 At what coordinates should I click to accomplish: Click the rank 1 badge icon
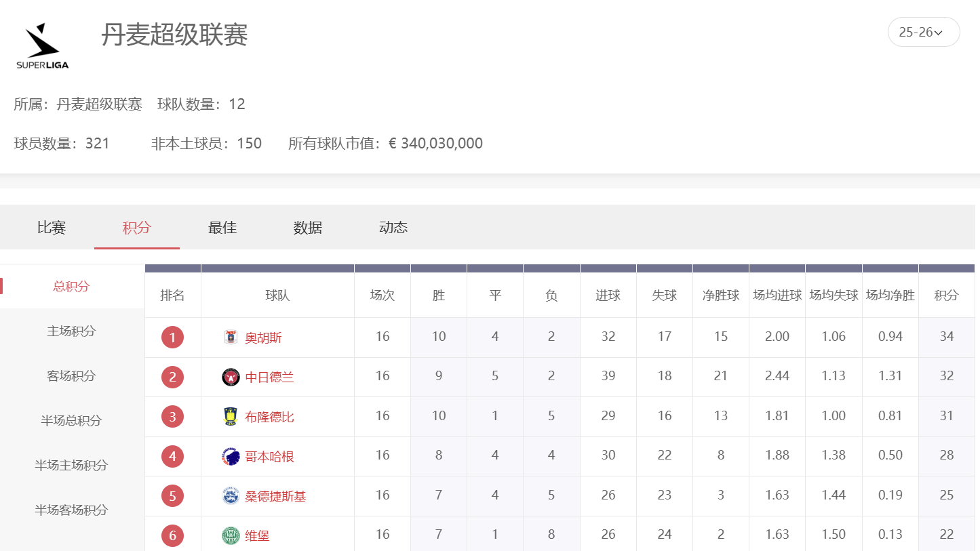(x=173, y=337)
